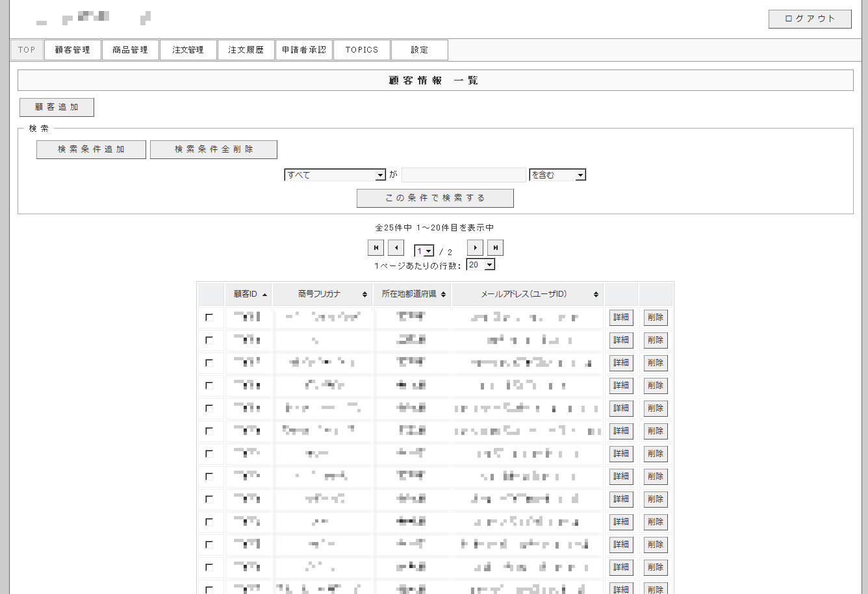The height and width of the screenshot is (594, 868).
Task: Advance to the next results page
Action: pyautogui.click(x=476, y=248)
